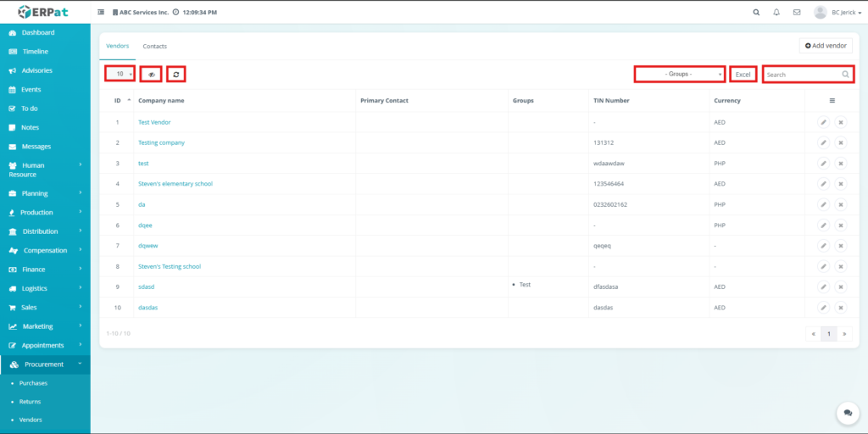Open the top bar search icon
This screenshot has height=434, width=868.
click(756, 12)
